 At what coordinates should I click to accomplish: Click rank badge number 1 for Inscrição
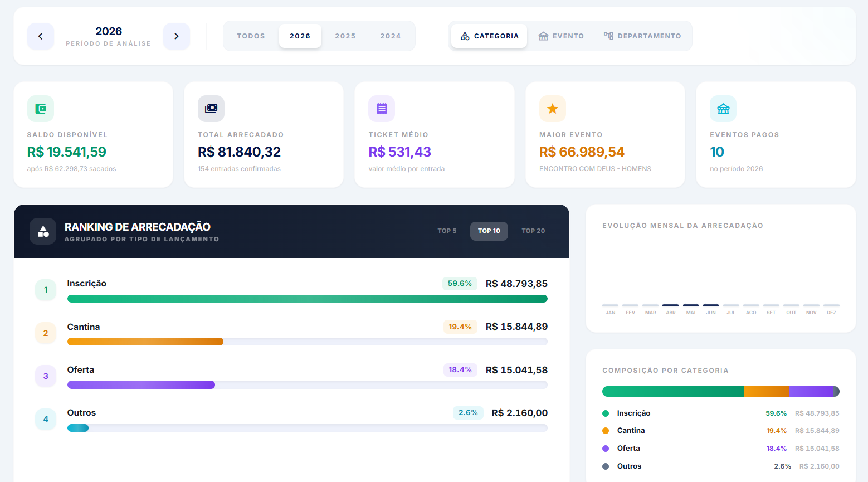(46, 290)
